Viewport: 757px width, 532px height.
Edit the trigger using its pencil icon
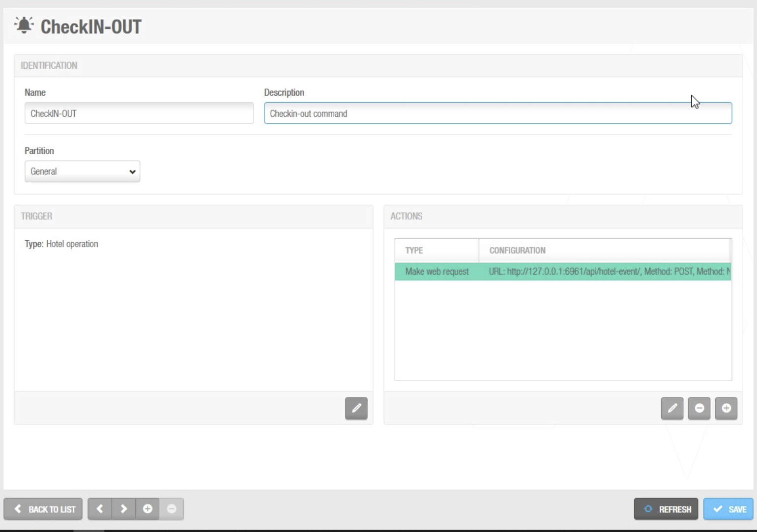[356, 408]
